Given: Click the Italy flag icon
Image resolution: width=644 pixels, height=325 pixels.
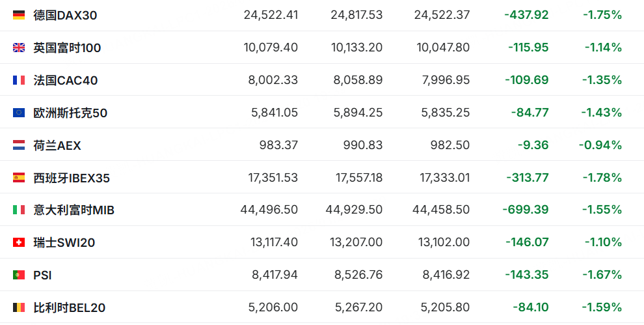Looking at the screenshot, I should pos(19,210).
